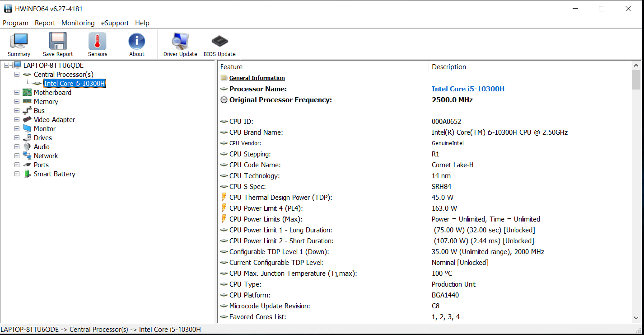
Task: Open the Monitoring menu
Action: tap(78, 23)
